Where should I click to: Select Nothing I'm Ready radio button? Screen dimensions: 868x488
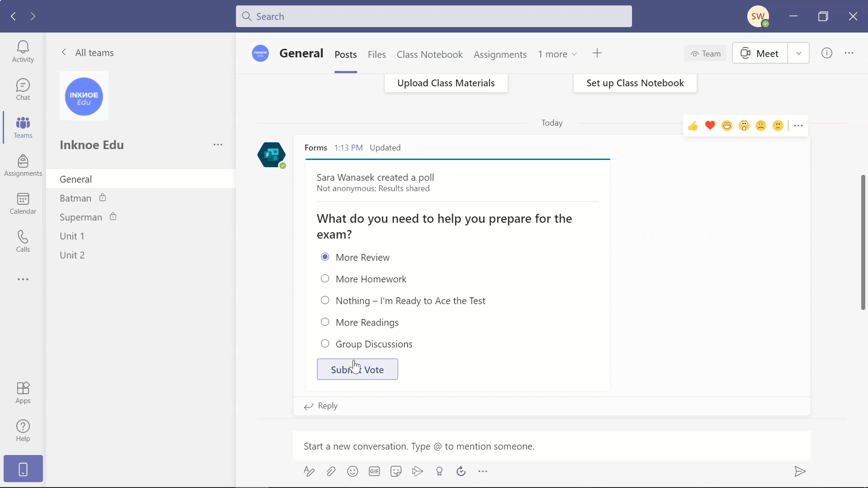pyautogui.click(x=325, y=300)
